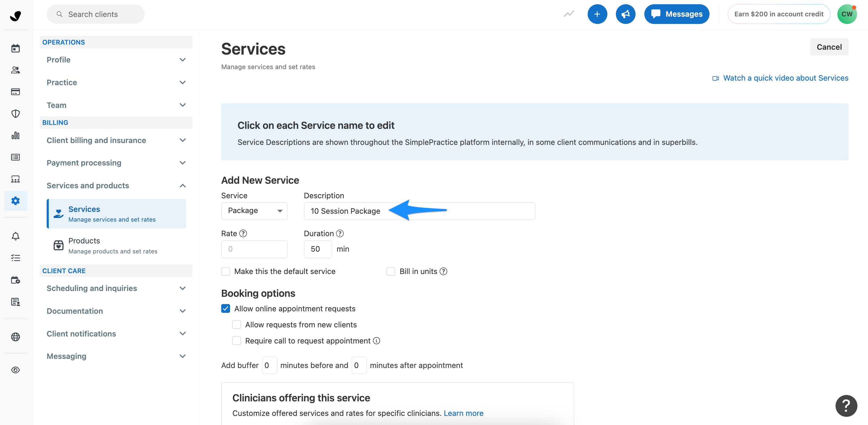
Task: Enable the Bill in units checkbox
Action: click(x=391, y=271)
